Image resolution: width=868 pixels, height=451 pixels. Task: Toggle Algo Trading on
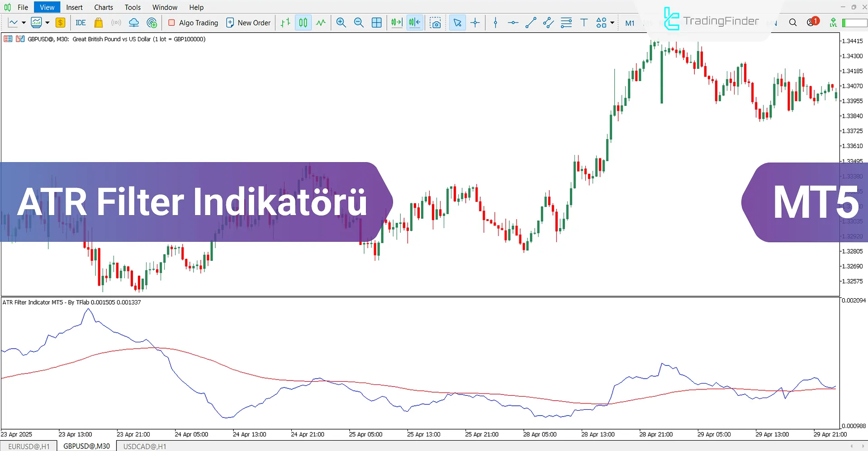tap(193, 22)
